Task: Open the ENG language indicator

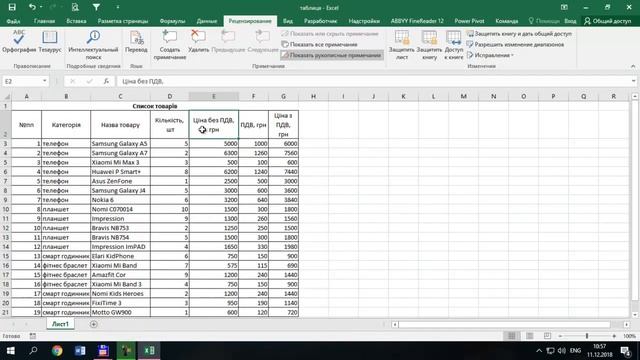Action: pyautogui.click(x=575, y=351)
